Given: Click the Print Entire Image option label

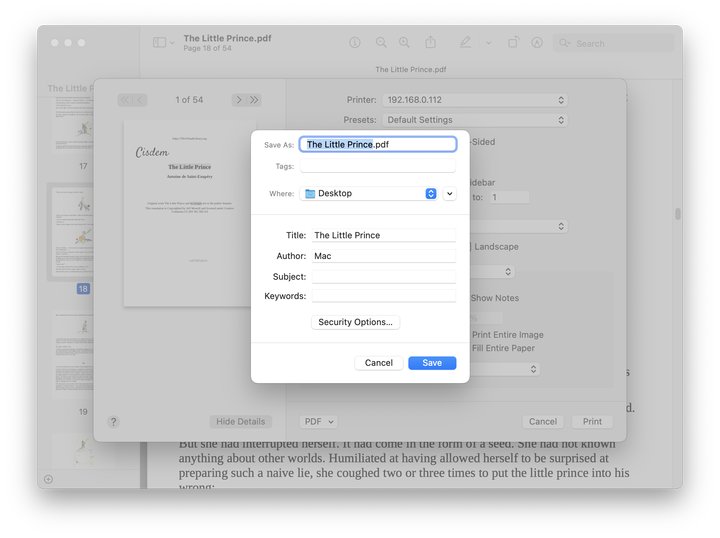Looking at the screenshot, I should pos(507,335).
